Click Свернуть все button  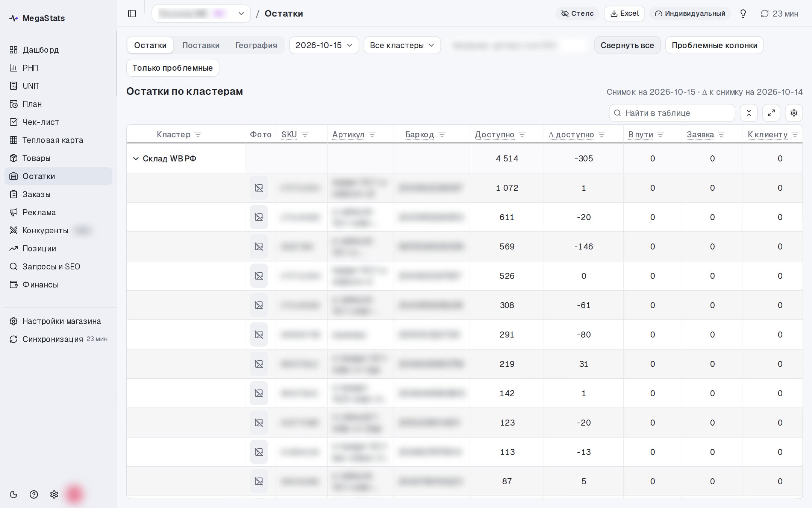click(x=627, y=45)
